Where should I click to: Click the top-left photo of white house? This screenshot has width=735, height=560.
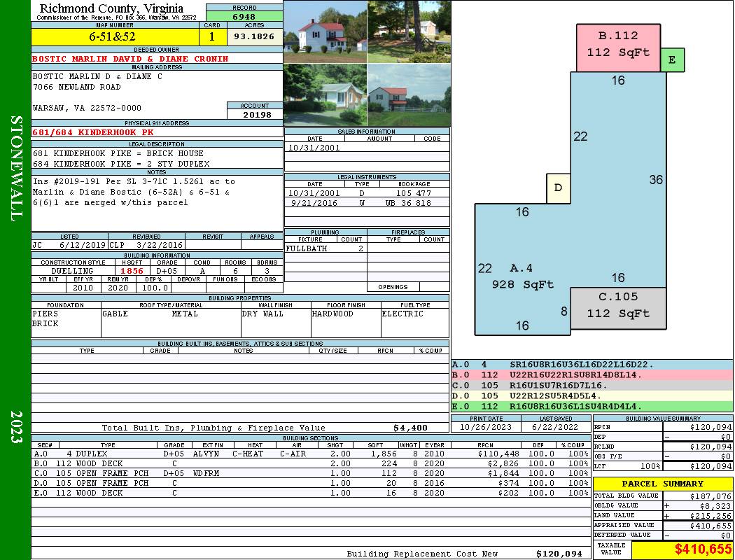point(325,31)
